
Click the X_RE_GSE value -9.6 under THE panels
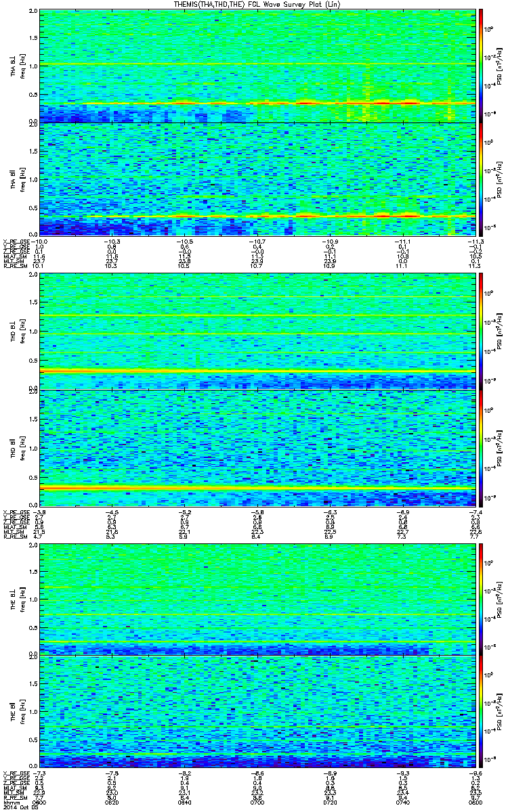tap(477, 773)
